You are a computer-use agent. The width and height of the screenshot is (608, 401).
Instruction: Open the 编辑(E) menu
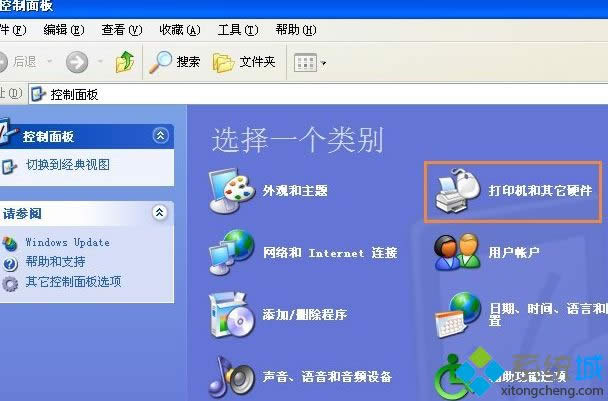point(64,30)
